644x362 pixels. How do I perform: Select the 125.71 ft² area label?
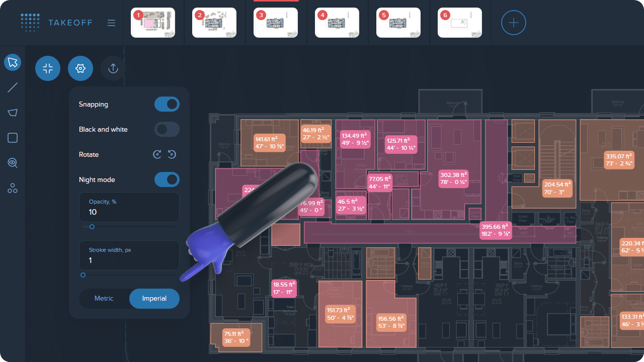tap(400, 144)
